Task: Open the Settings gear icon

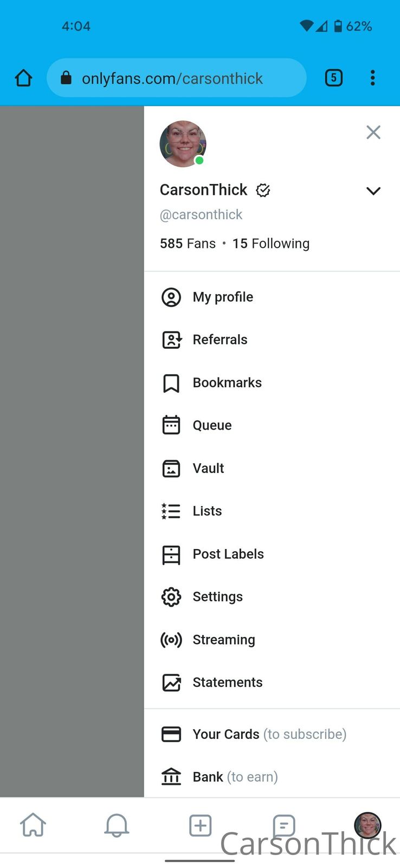Action: 171,597
